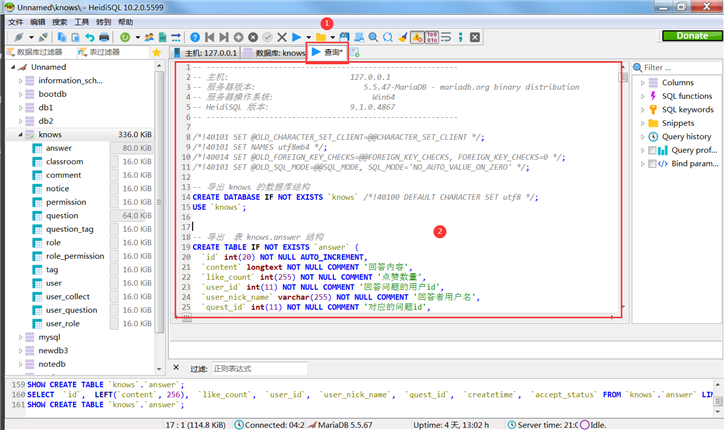Image resolution: width=724 pixels, height=430 pixels.
Task: Go to last row icon
Action: 224,37
